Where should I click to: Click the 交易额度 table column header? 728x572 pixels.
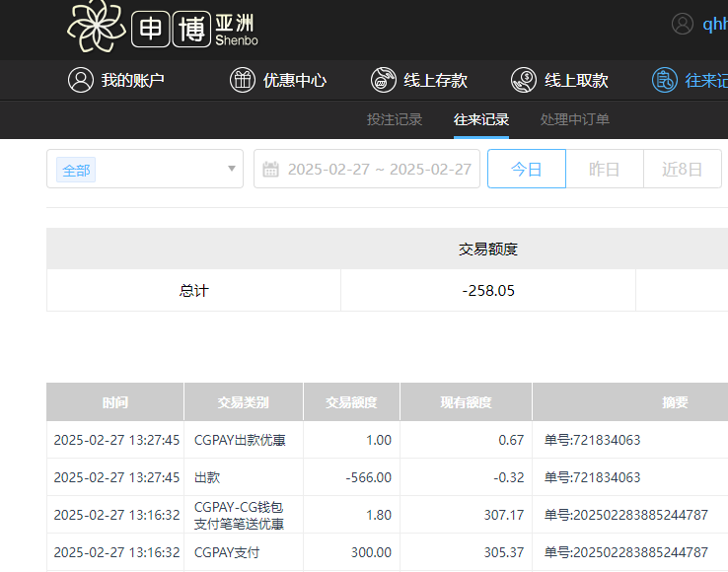352,402
